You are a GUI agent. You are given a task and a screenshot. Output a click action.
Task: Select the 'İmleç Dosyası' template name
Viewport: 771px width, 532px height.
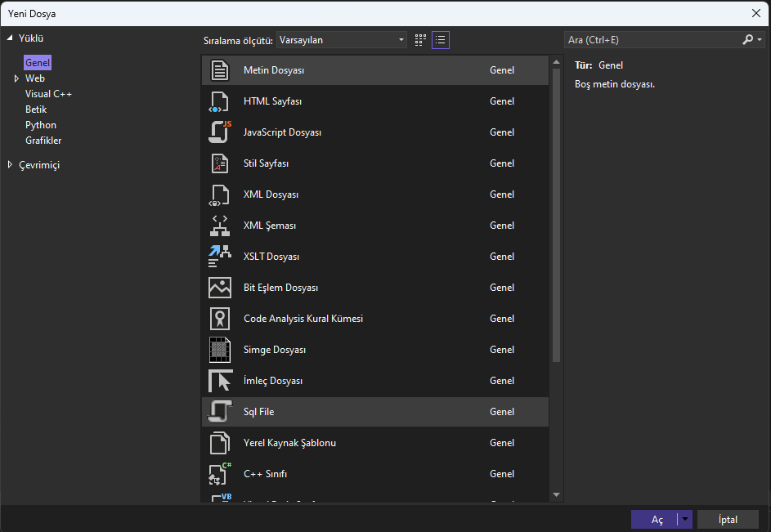[x=273, y=381]
